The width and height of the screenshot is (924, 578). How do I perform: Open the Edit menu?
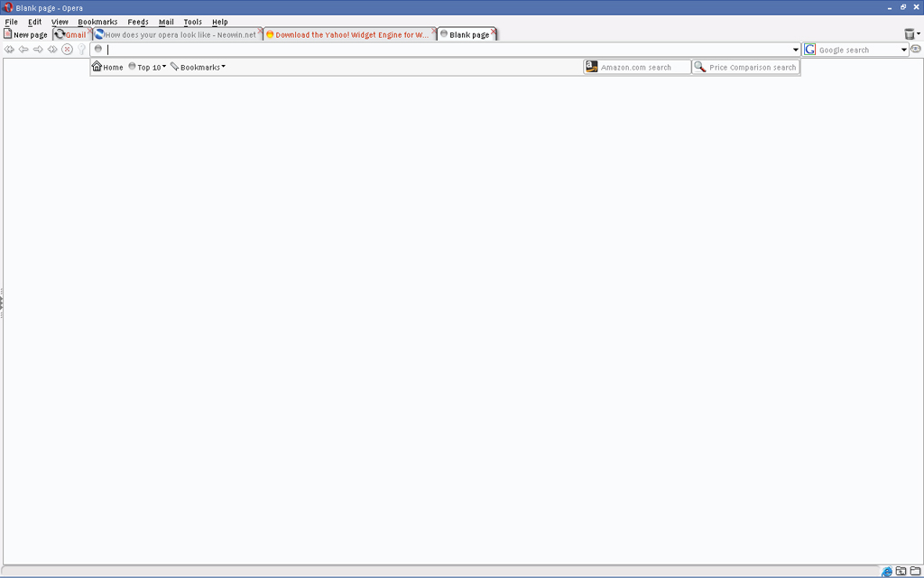click(x=35, y=22)
